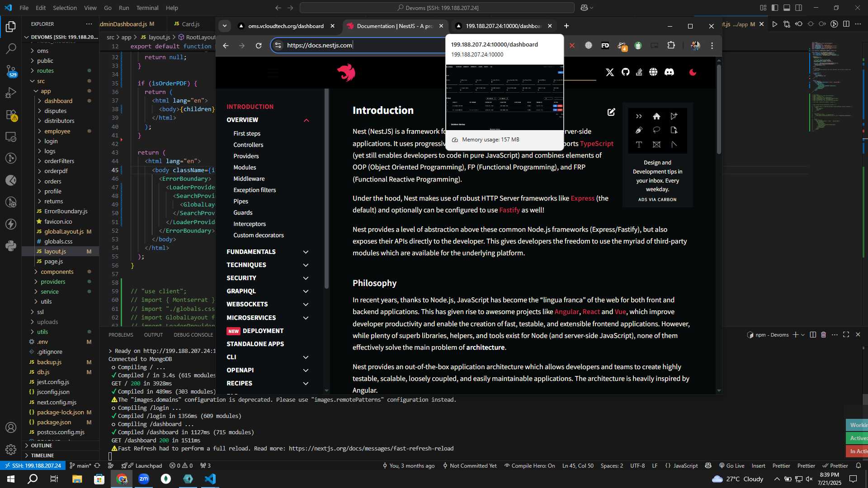
Task: Click the edit page icon beside Introduction
Action: (x=611, y=112)
